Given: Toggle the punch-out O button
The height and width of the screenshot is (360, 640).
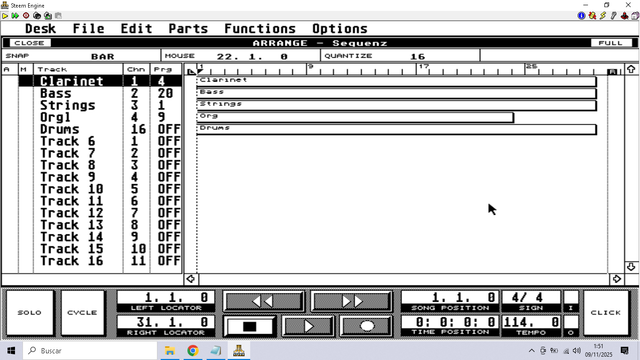Looking at the screenshot, I should pyautogui.click(x=571, y=326).
